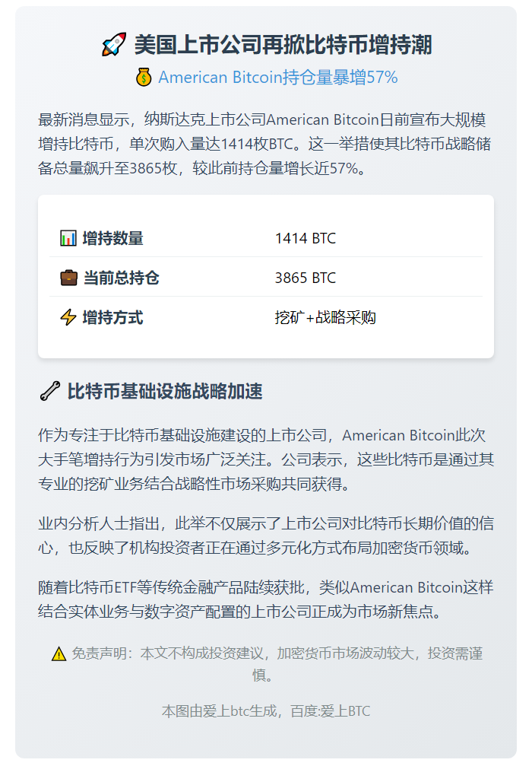This screenshot has width=532, height=782.
Task: Click the warning triangle icon before 免责声明
Action: pyautogui.click(x=59, y=653)
